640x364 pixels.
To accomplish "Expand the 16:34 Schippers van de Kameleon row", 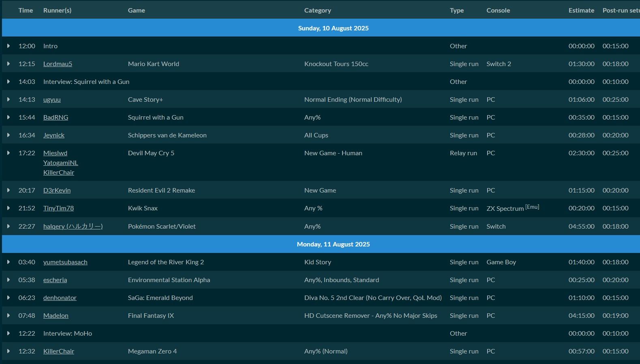I will point(8,135).
